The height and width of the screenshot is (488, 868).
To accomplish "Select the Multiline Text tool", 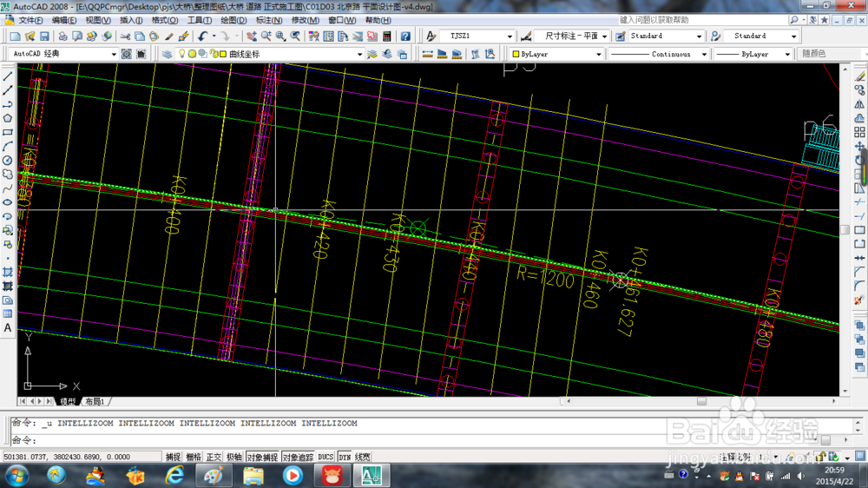I will click(x=8, y=328).
